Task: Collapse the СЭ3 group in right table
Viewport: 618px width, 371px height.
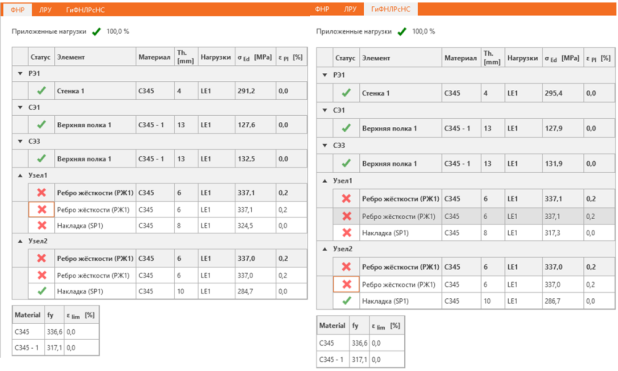Action: 325,145
